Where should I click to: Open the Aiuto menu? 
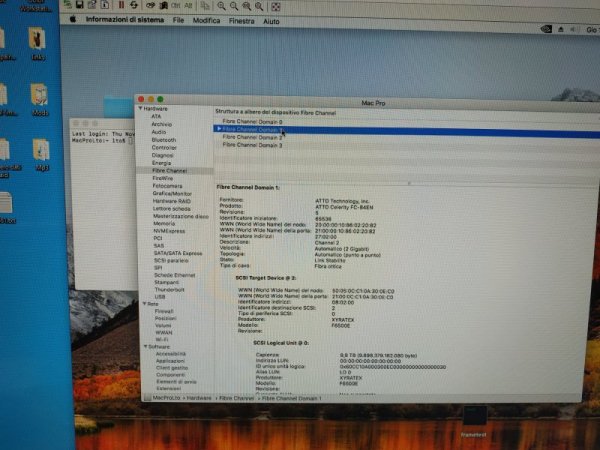[271, 21]
